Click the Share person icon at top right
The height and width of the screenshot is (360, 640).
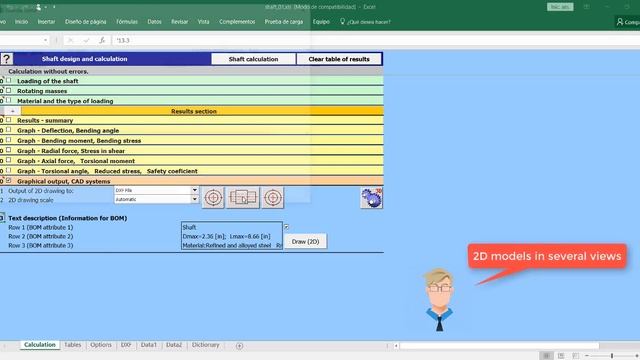click(620, 22)
